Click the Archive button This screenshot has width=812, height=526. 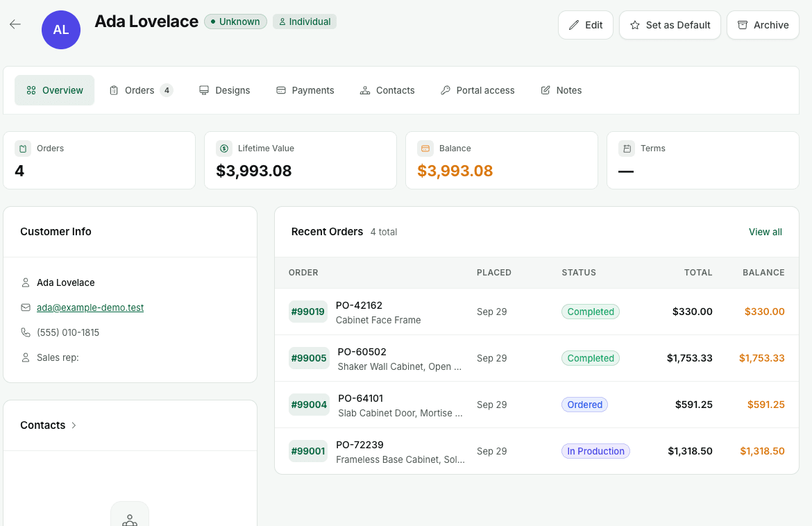pos(763,25)
